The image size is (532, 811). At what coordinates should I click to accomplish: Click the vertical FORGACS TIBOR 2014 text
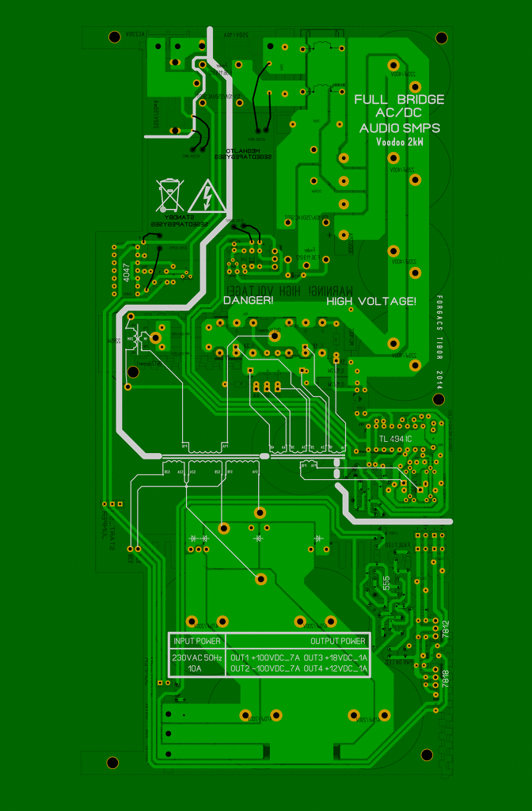(439, 342)
